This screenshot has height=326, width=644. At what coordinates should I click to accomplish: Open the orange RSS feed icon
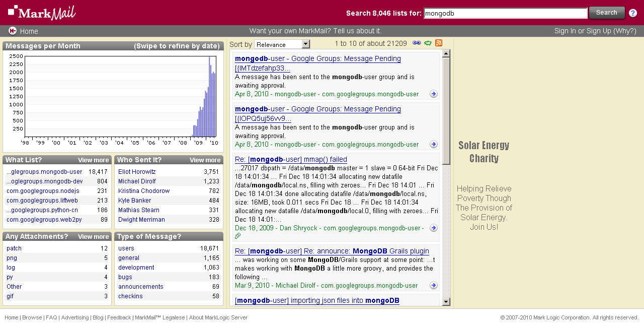point(439,43)
